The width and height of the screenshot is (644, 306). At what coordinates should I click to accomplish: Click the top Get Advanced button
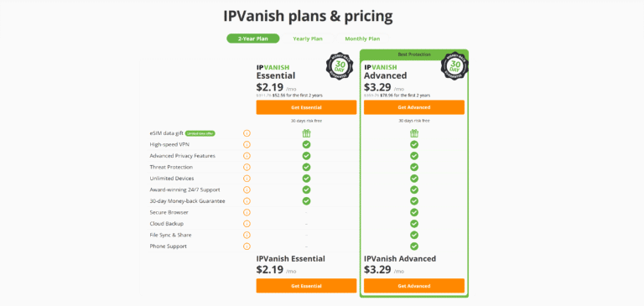pyautogui.click(x=414, y=107)
